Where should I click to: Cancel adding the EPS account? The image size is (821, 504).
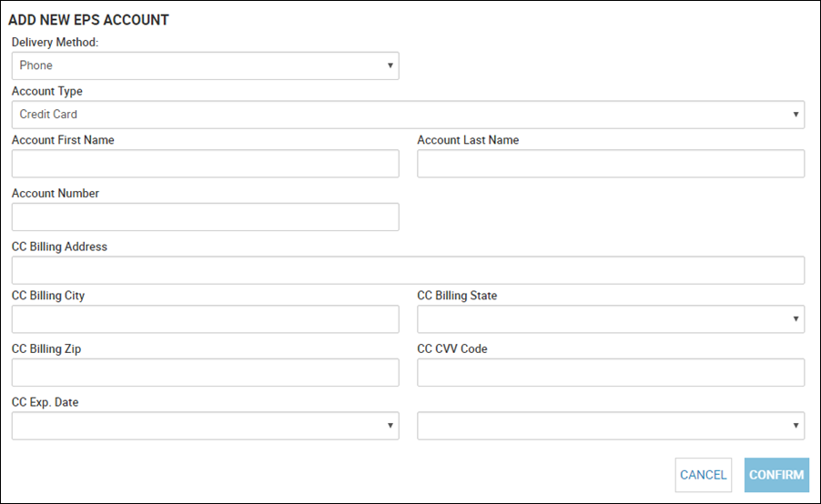pyautogui.click(x=704, y=475)
